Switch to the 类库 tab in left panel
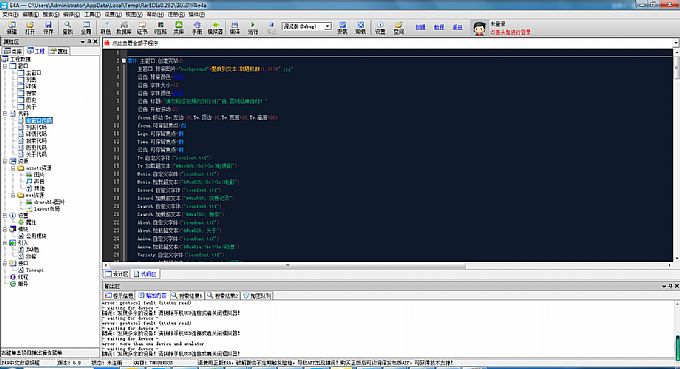680x369 pixels. coord(13,51)
